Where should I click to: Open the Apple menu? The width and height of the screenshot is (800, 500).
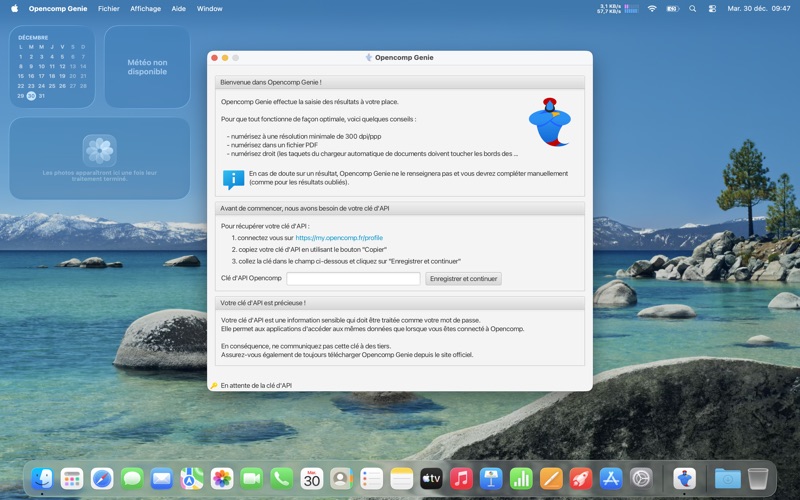tap(14, 9)
